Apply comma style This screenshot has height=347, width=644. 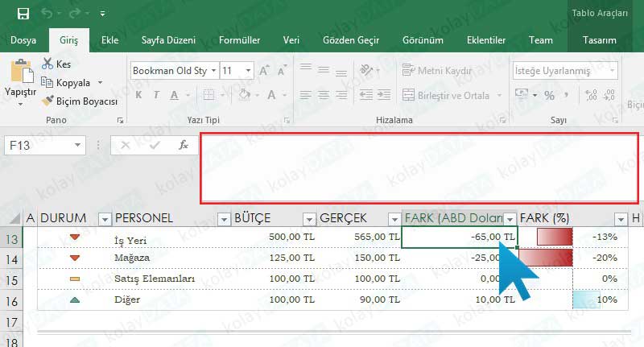(567, 95)
